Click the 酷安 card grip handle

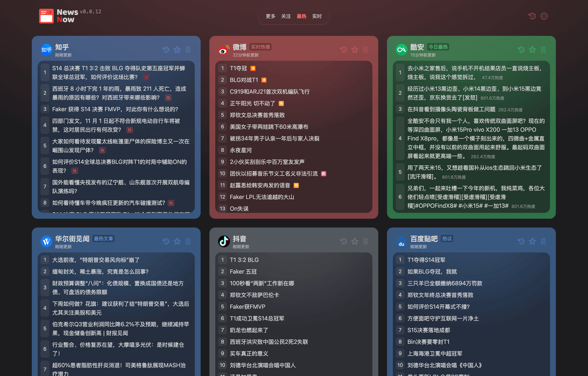tap(543, 50)
